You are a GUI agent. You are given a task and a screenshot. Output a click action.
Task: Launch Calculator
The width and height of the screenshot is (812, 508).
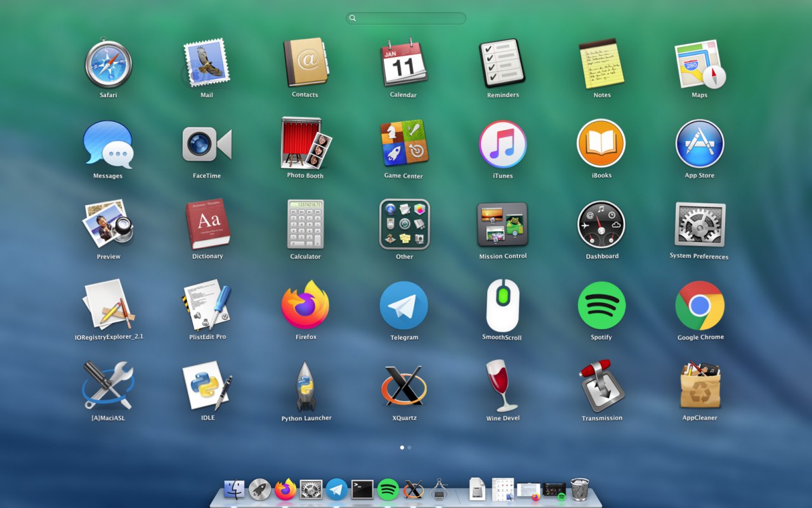point(305,224)
